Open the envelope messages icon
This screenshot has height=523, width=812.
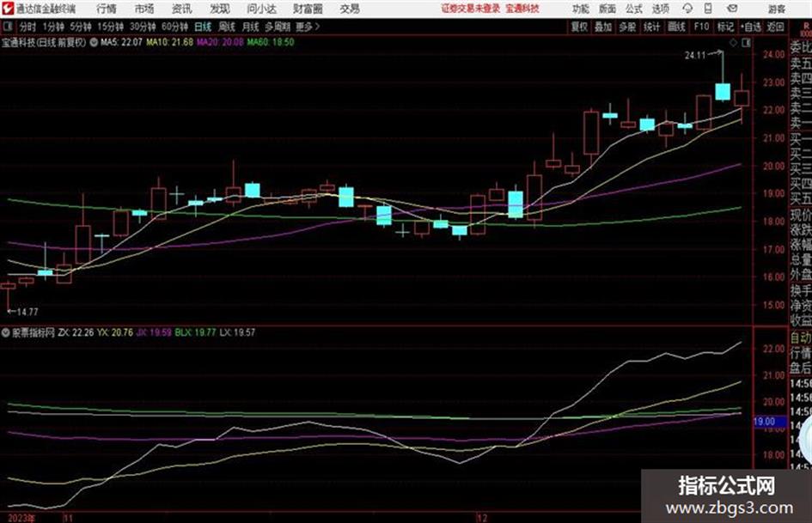pos(732,9)
